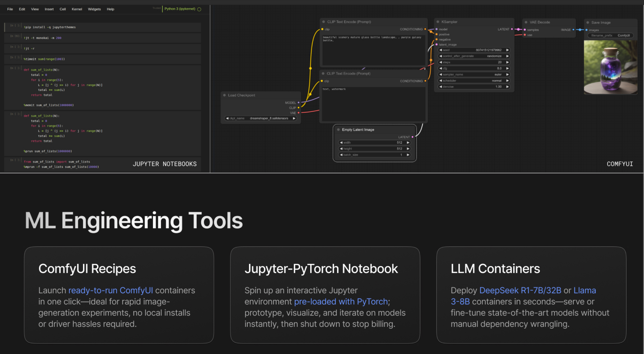Open the pre-loaded with PyTorch link
This screenshot has height=354, width=644.
[341, 301]
